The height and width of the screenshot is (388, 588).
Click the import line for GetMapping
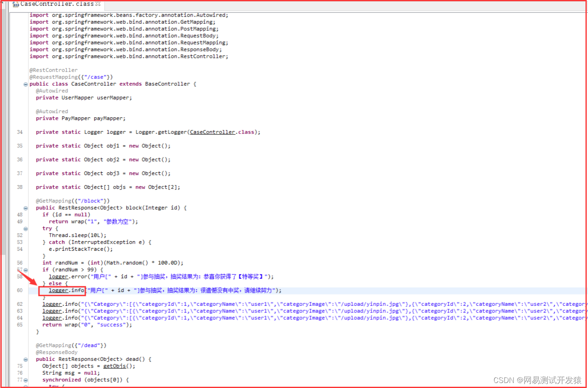click(x=123, y=22)
